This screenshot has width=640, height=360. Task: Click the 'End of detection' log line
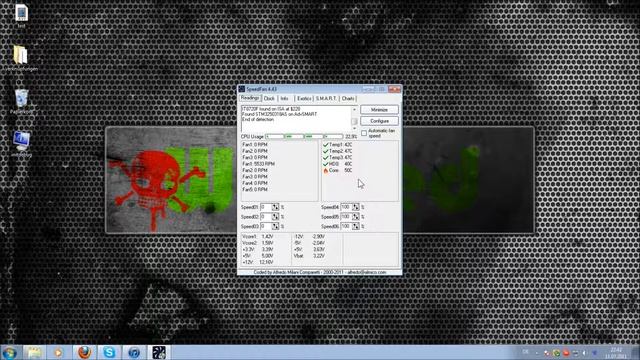(258, 120)
